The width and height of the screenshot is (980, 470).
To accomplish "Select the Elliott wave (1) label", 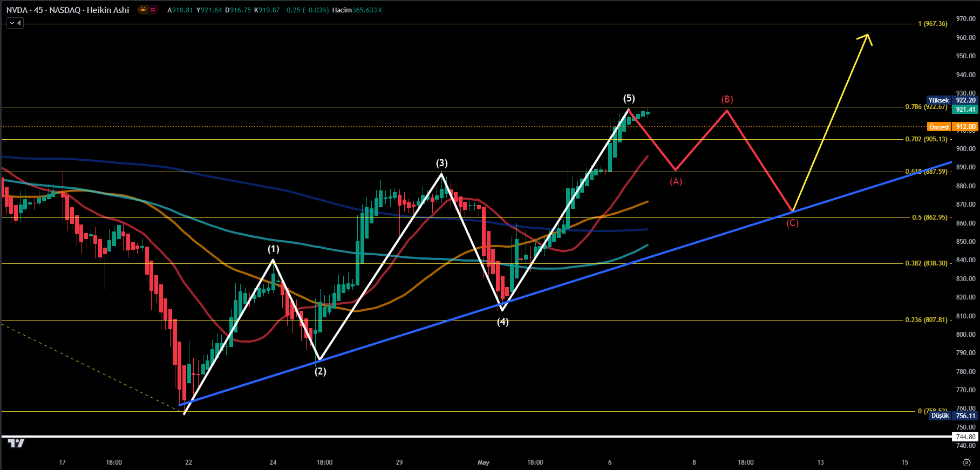I will coord(274,249).
